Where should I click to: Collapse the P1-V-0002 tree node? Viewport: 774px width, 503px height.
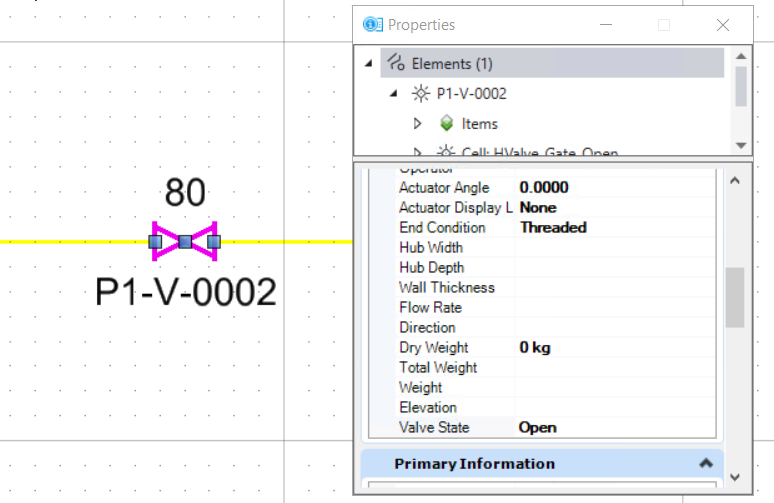(x=394, y=94)
